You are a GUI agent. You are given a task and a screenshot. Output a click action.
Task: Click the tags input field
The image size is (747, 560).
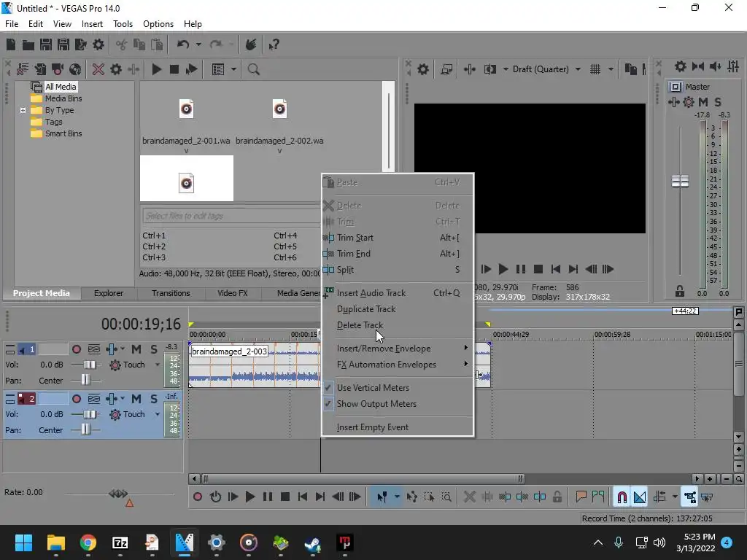click(x=231, y=216)
